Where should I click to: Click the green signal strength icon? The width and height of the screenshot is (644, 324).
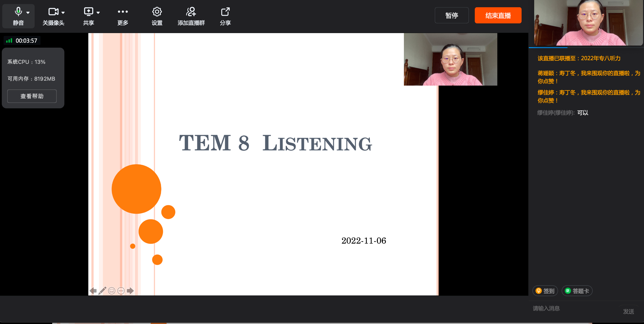click(x=9, y=40)
